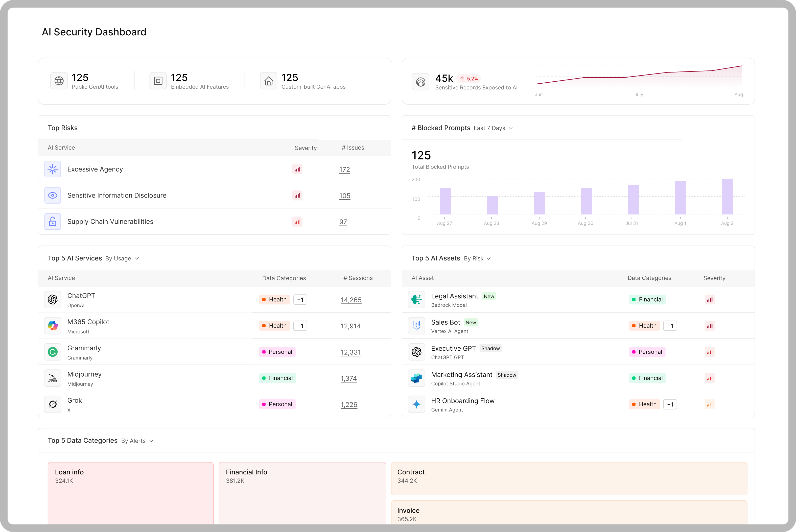Click the Supply Chain Vulnerabilities lock icon

coord(53,222)
